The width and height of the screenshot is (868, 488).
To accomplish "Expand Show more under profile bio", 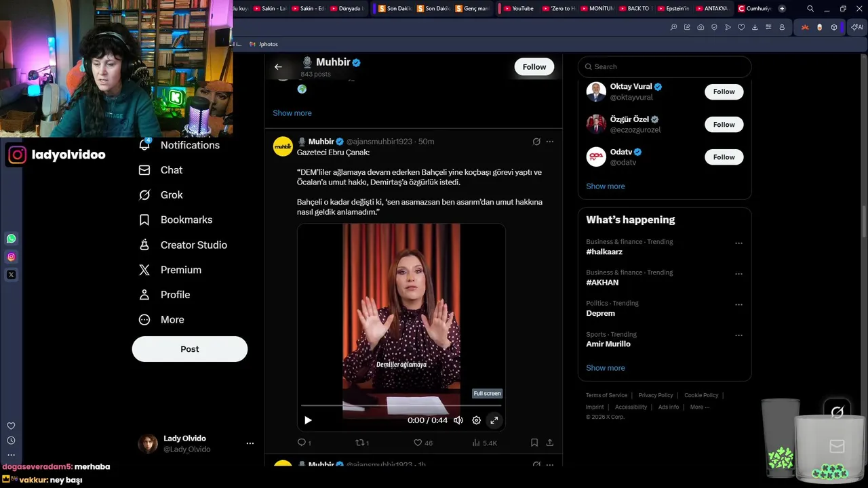I will (x=292, y=113).
